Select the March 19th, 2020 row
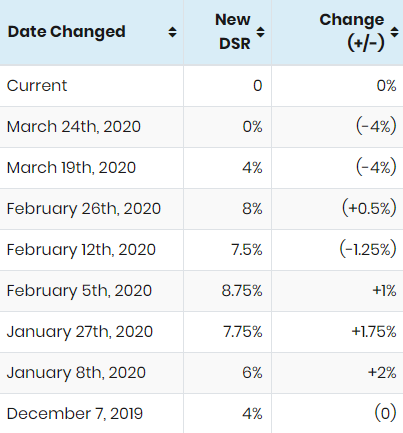 tap(201, 168)
